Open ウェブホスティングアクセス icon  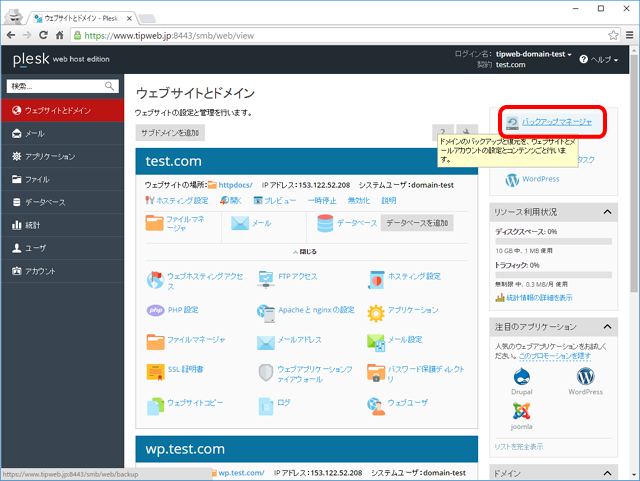(155, 280)
